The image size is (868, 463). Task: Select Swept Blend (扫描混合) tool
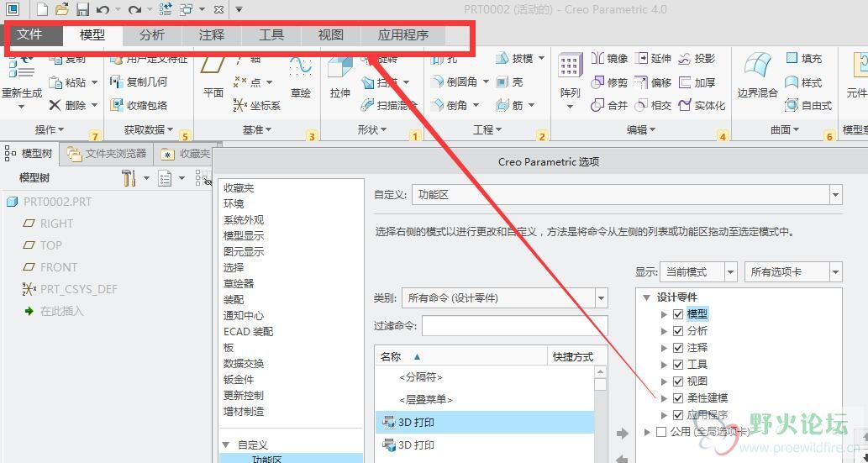tap(389, 105)
